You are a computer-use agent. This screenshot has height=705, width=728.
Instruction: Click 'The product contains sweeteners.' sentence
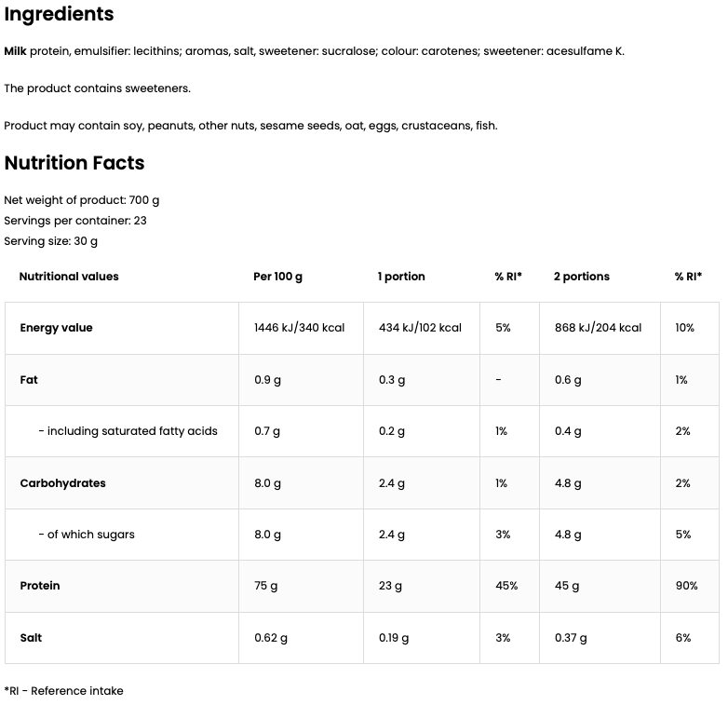pyautogui.click(x=97, y=88)
